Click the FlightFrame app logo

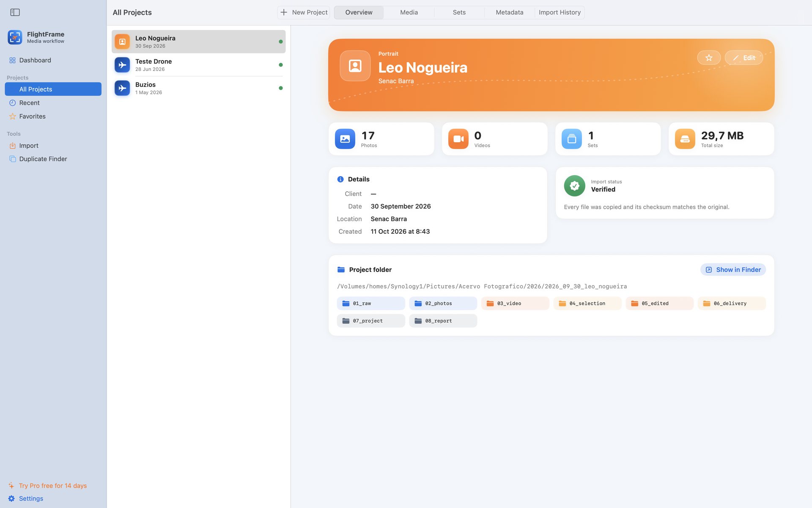tap(15, 37)
